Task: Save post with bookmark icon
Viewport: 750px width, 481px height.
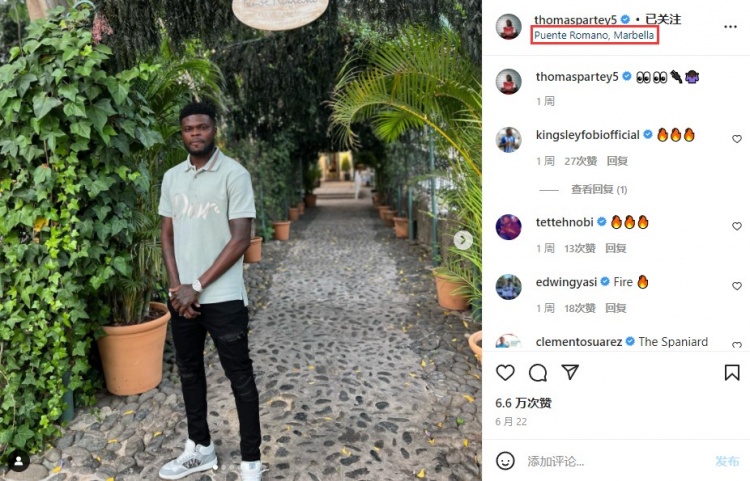Action: pyautogui.click(x=732, y=373)
